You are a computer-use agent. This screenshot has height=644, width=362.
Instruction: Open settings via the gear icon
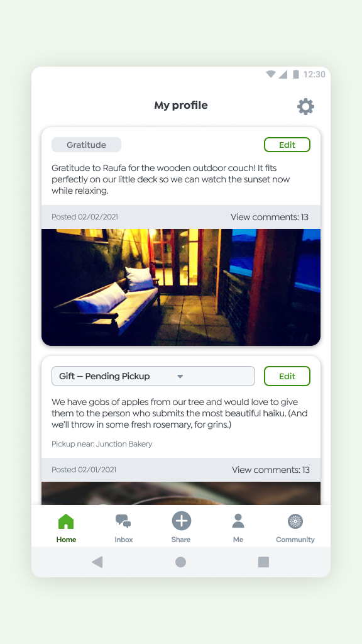306,107
